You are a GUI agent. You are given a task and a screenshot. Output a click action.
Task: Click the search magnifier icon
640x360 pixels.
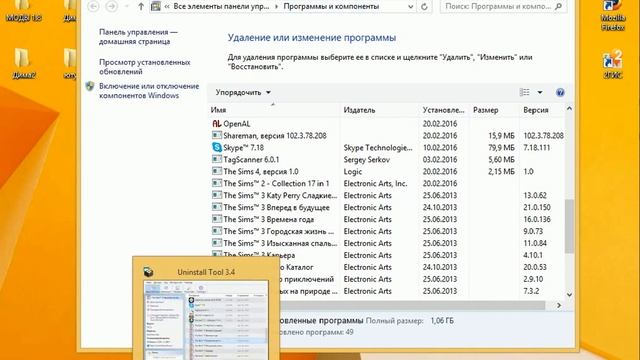(x=558, y=7)
